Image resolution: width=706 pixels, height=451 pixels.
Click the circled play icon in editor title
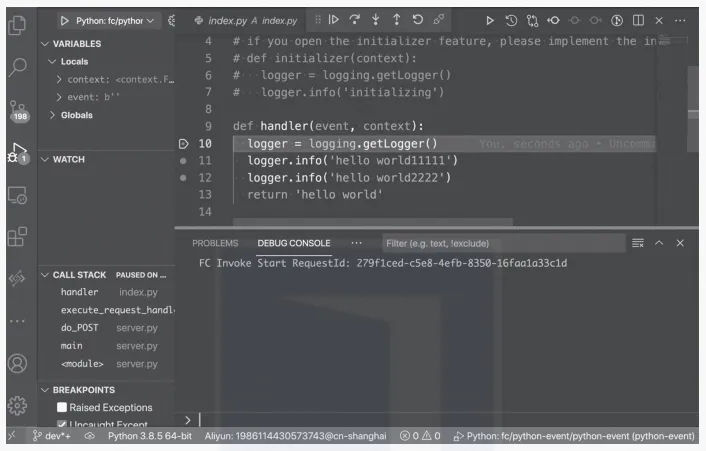[x=617, y=20]
